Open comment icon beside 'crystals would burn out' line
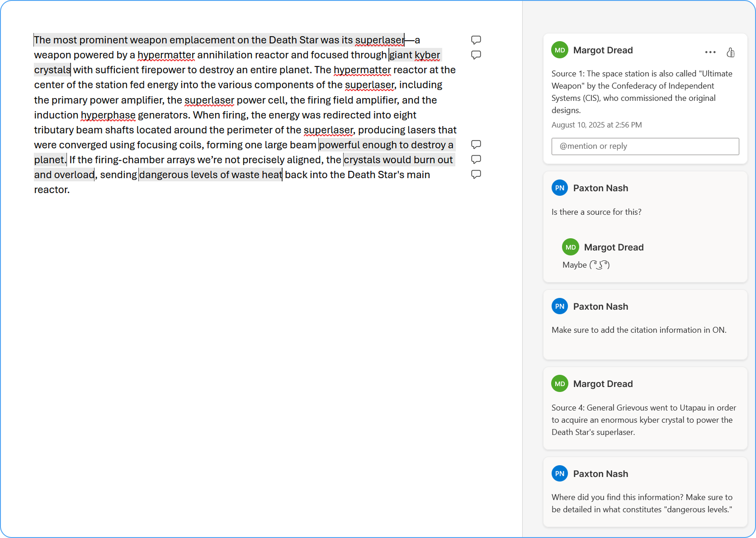Screen dimensions: 756x538 pyautogui.click(x=476, y=159)
